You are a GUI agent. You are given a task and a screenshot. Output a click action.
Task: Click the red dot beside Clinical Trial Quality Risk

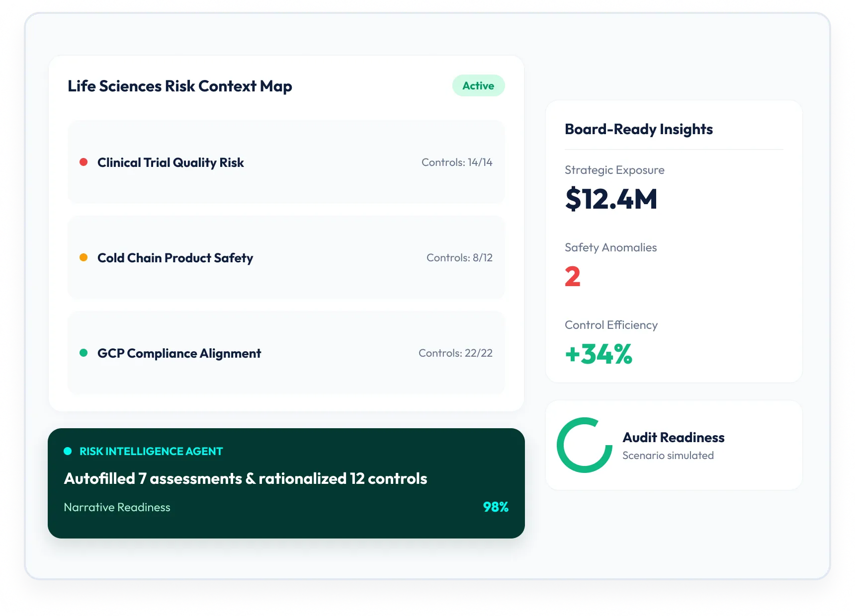pyautogui.click(x=84, y=162)
